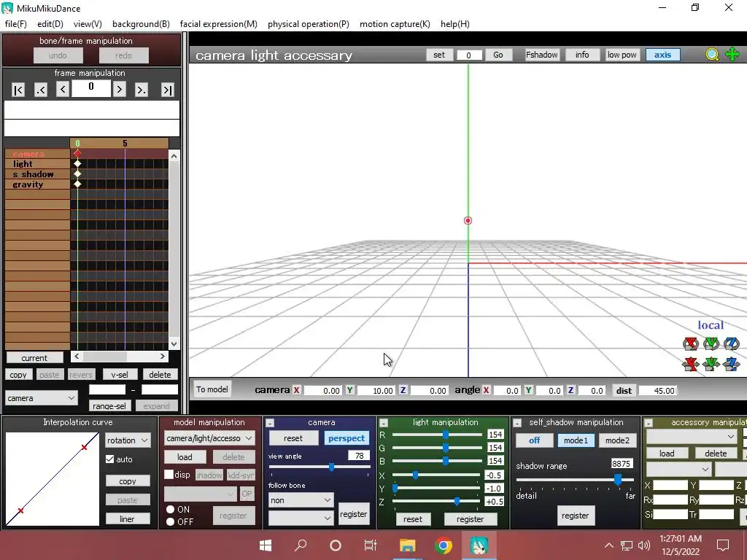Click the green move-view cross icon

pyautogui.click(x=732, y=54)
